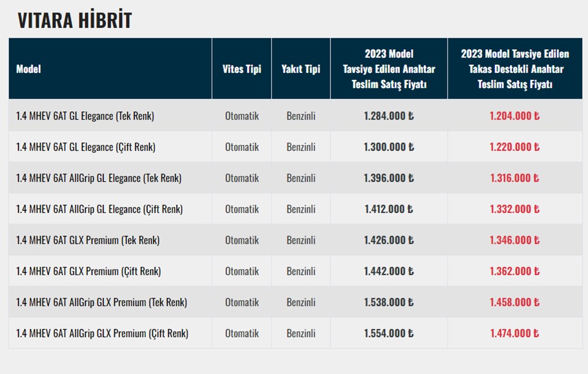Screen dimensions: 588x374
Task: Click the red 1.332.000 ₺ trade-in price
Action: tap(514, 209)
